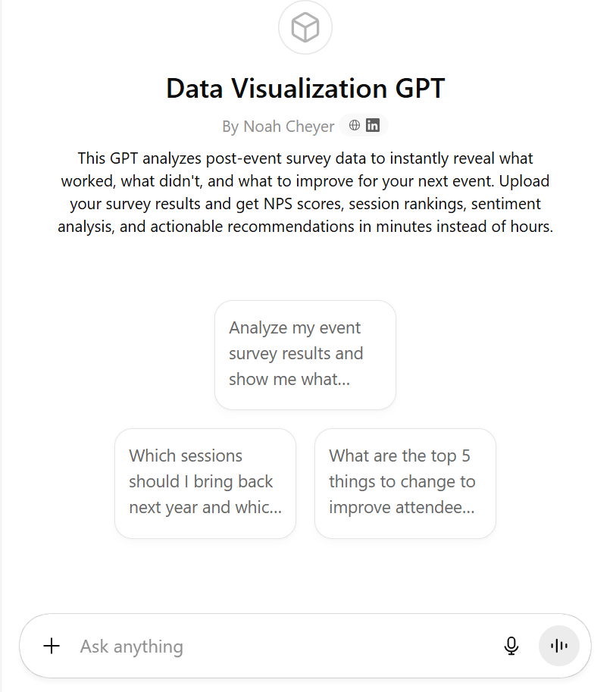
Task: Open the creator's website globe icon
Action: tap(355, 126)
